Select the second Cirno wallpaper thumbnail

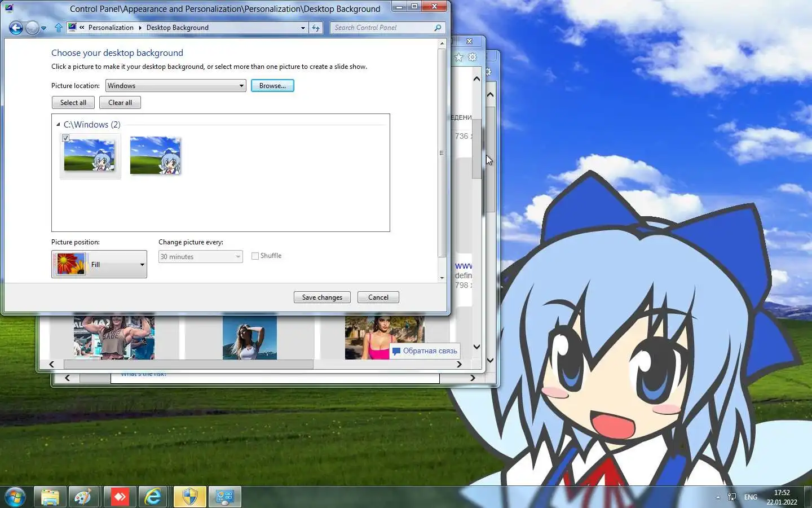pos(155,156)
